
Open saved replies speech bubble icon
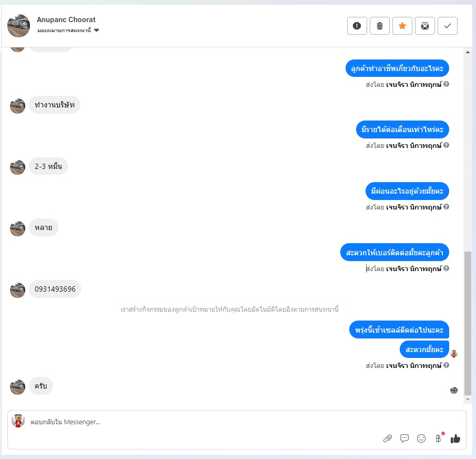[x=404, y=438]
